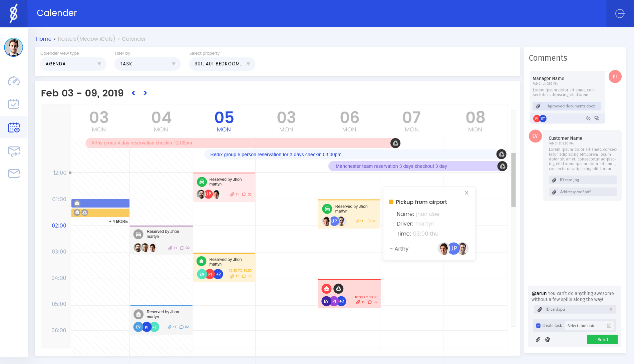Click the calendar schedule sidebar icon
Viewport: 634px width, 364px height.
point(14,127)
